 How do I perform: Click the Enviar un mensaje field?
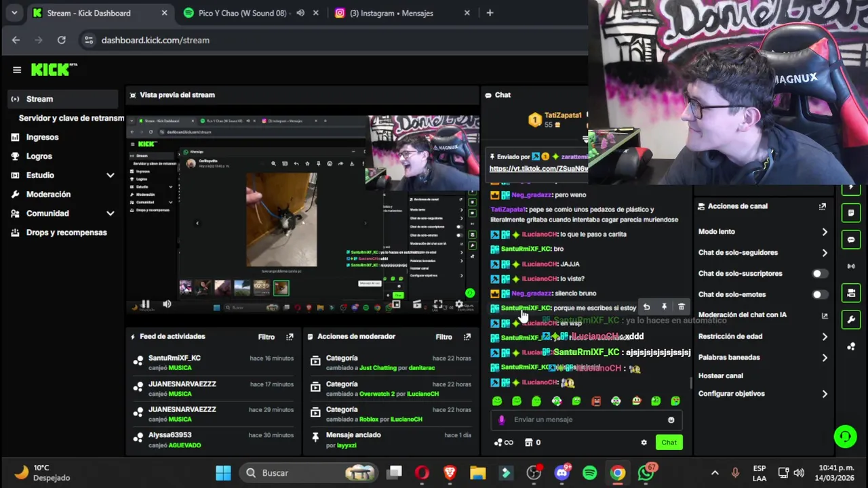[x=587, y=420]
